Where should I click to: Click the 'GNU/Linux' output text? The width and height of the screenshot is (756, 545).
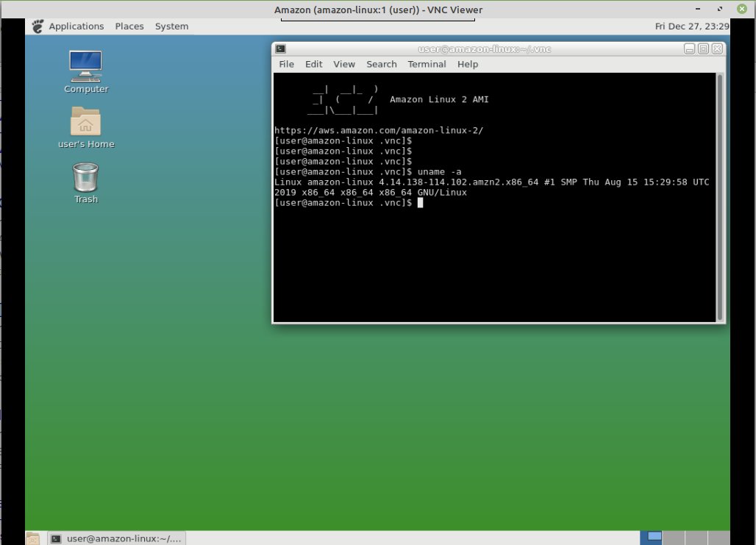tap(442, 193)
